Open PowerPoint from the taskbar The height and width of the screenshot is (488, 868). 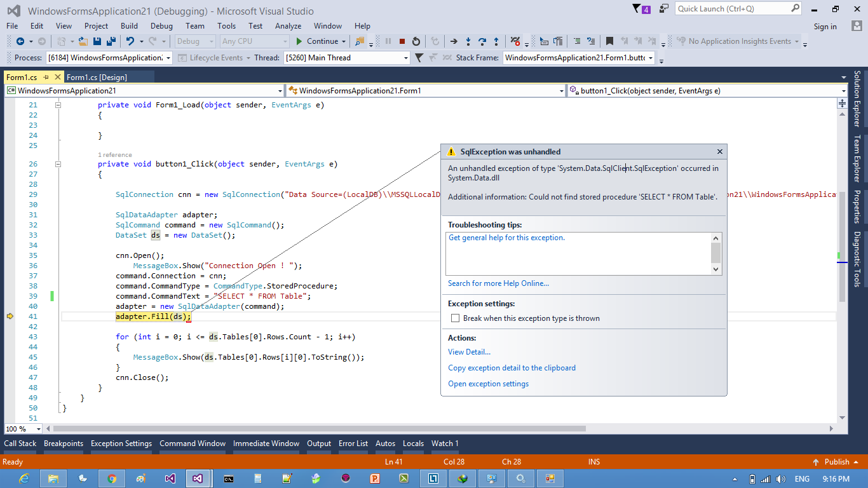(x=375, y=478)
